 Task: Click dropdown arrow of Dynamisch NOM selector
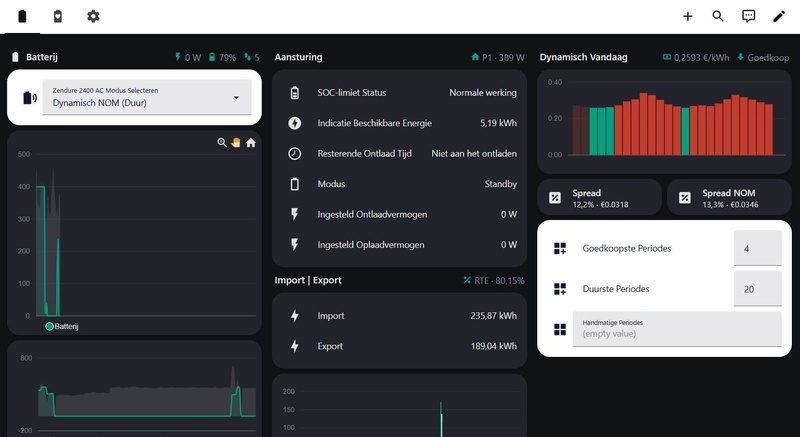(x=236, y=97)
